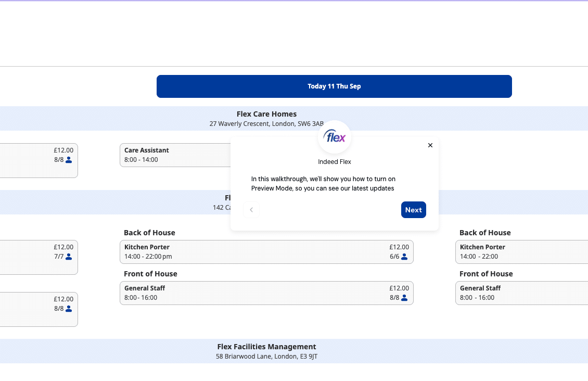Click the back chevron in the walkthrough popup
Viewport: 588px width, 381px height.
click(251, 210)
